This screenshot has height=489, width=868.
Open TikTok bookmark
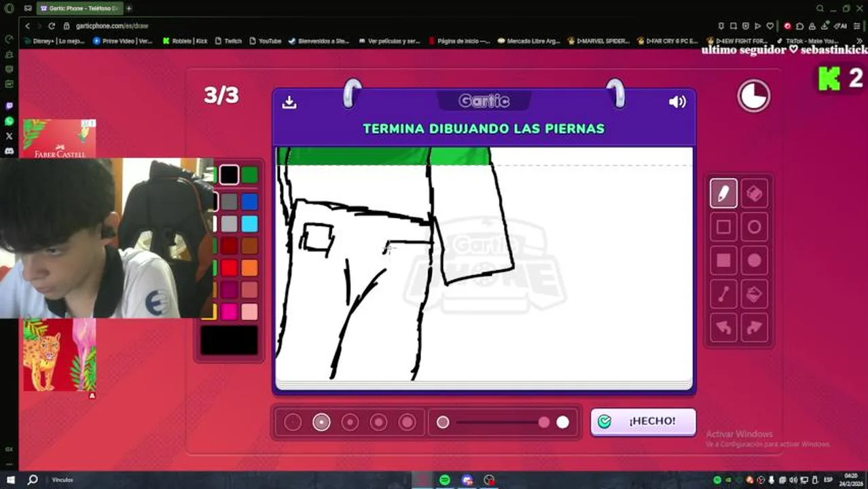click(x=808, y=41)
